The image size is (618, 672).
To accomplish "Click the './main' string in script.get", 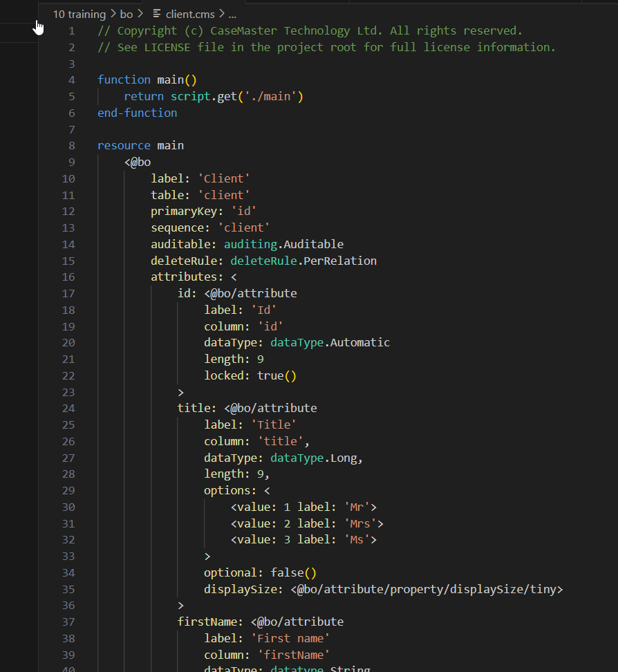I will point(271,96).
